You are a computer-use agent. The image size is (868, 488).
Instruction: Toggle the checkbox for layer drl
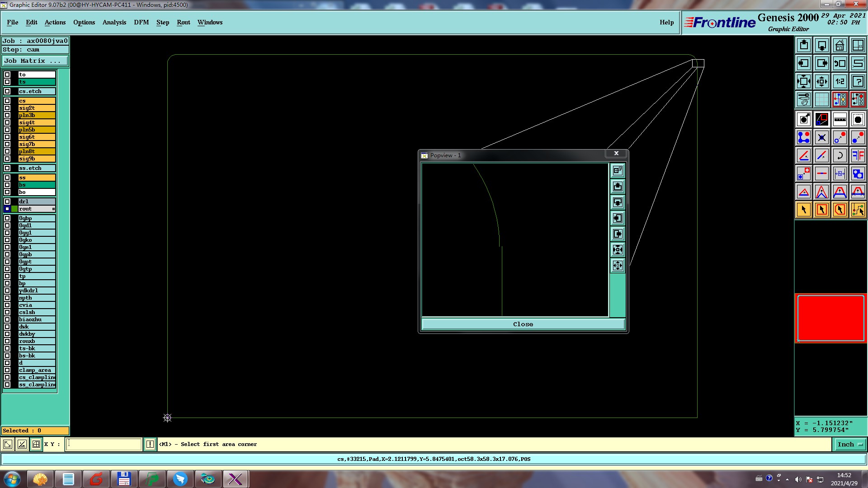[7, 202]
